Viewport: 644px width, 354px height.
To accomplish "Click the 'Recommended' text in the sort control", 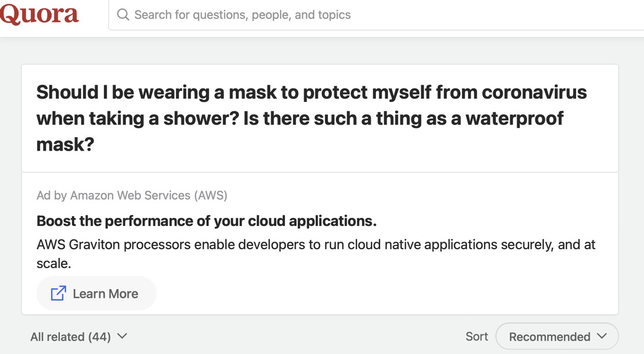I will 549,337.
